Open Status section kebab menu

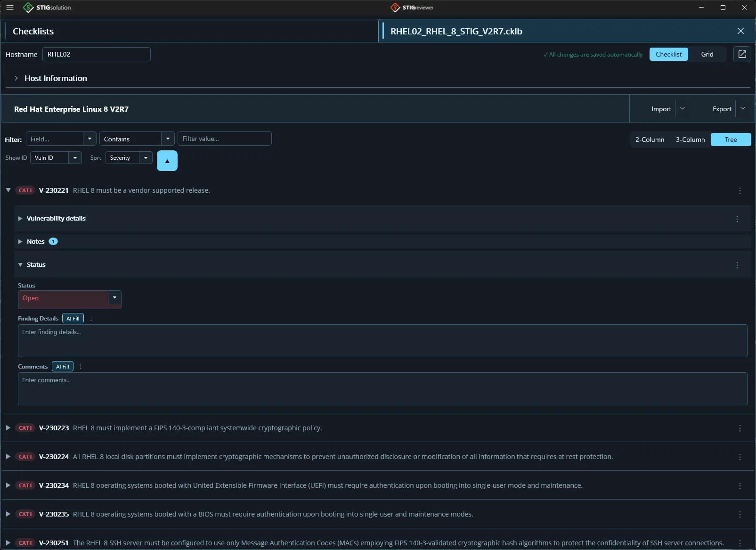(737, 265)
